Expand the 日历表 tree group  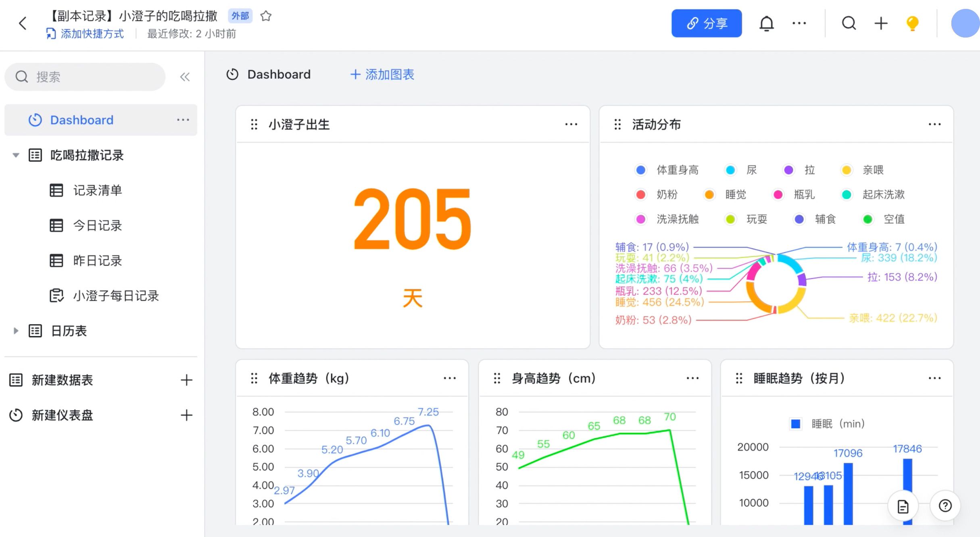16,331
